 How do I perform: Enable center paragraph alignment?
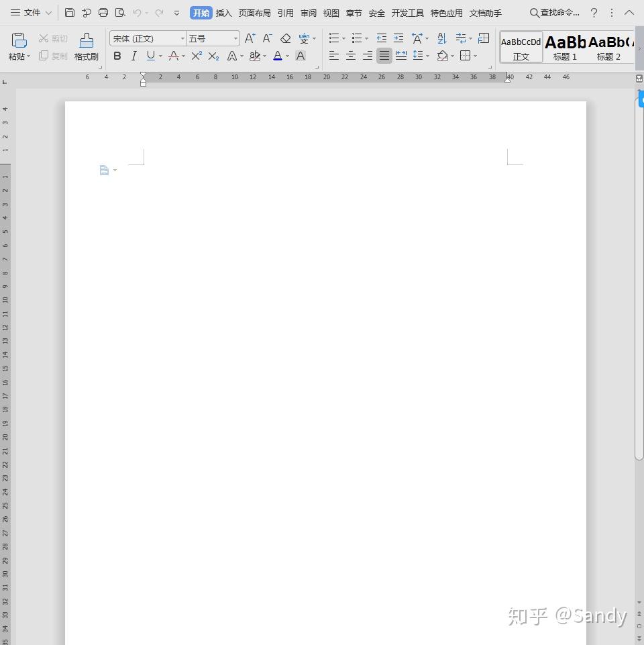(x=351, y=56)
